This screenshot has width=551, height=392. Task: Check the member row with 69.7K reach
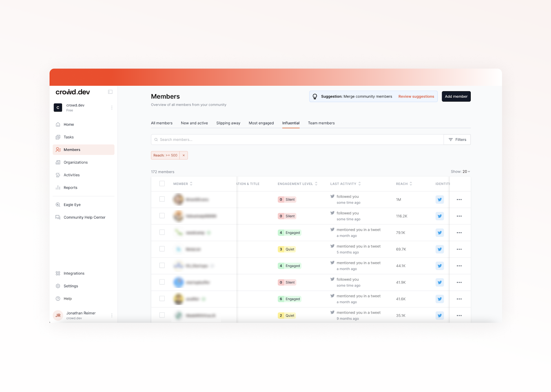(x=162, y=249)
